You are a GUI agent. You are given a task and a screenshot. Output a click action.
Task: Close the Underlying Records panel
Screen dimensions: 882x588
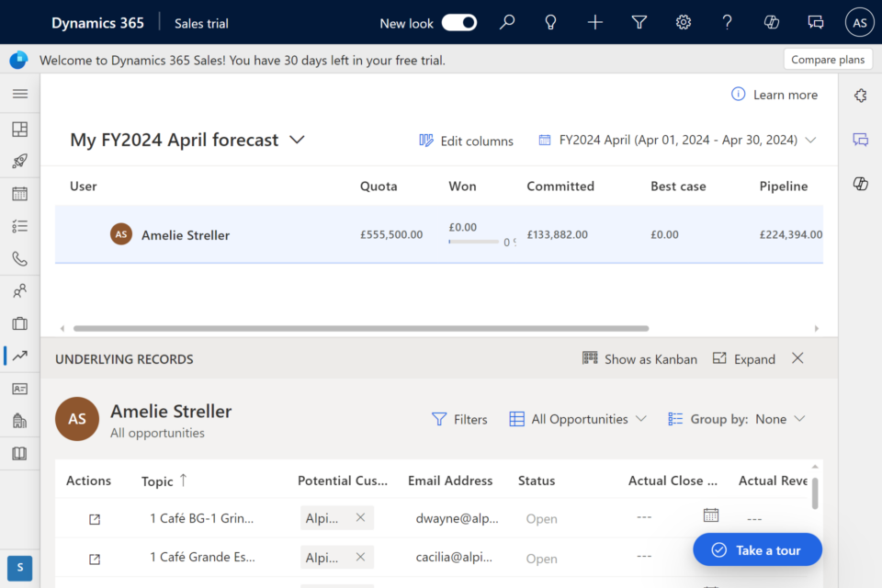[797, 358]
